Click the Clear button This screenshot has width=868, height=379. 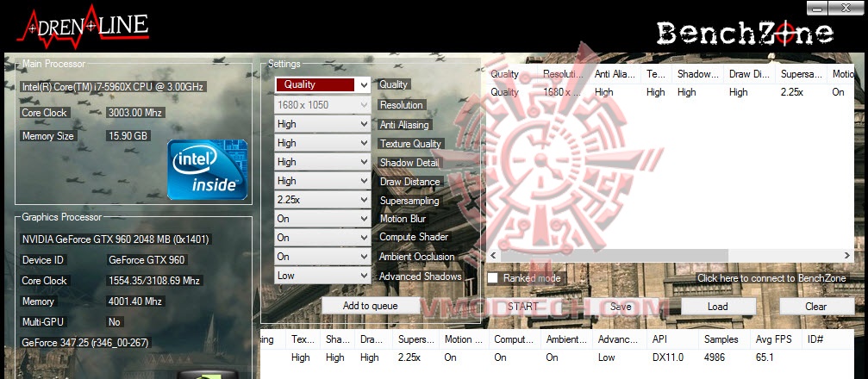816,306
